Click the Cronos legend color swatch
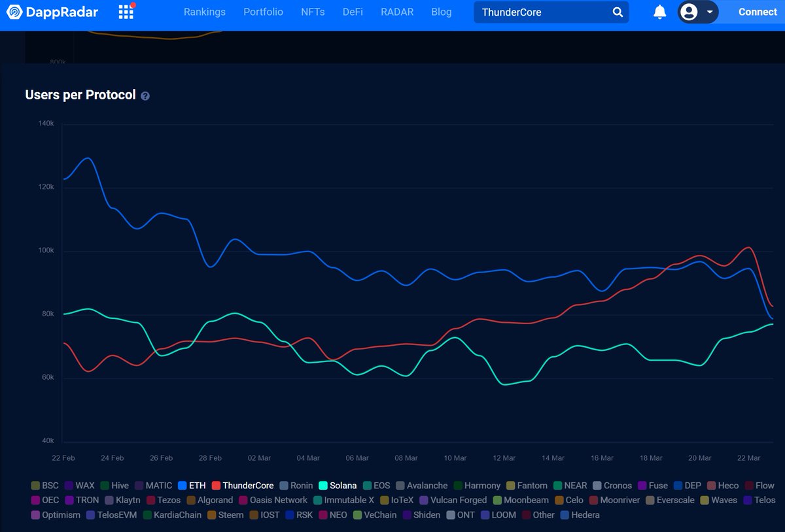785x532 pixels. click(597, 486)
